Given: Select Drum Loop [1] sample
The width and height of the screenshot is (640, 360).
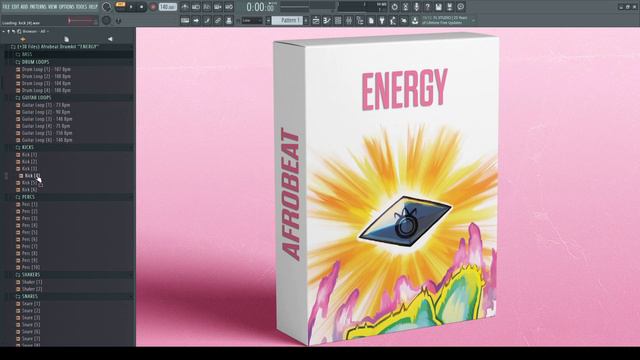Looking at the screenshot, I should [x=46, y=69].
